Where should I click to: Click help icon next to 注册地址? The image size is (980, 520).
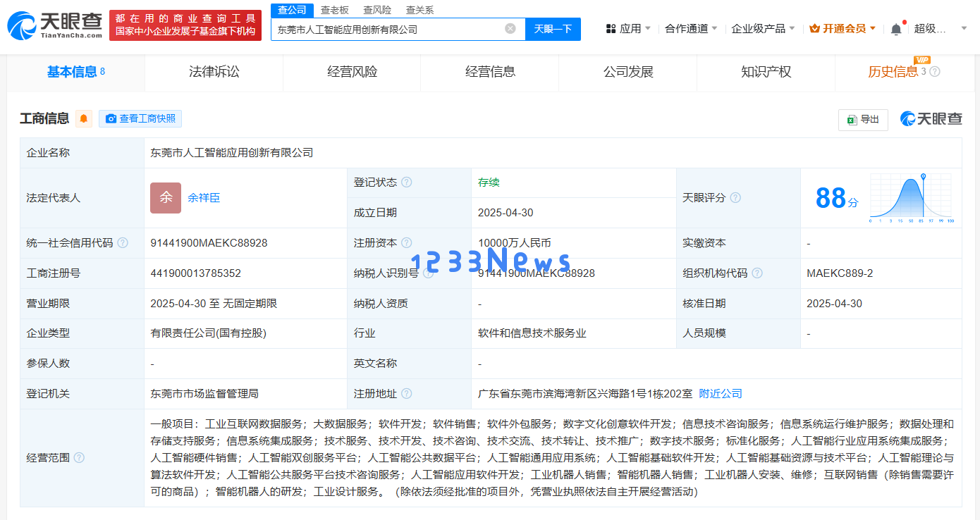[407, 394]
